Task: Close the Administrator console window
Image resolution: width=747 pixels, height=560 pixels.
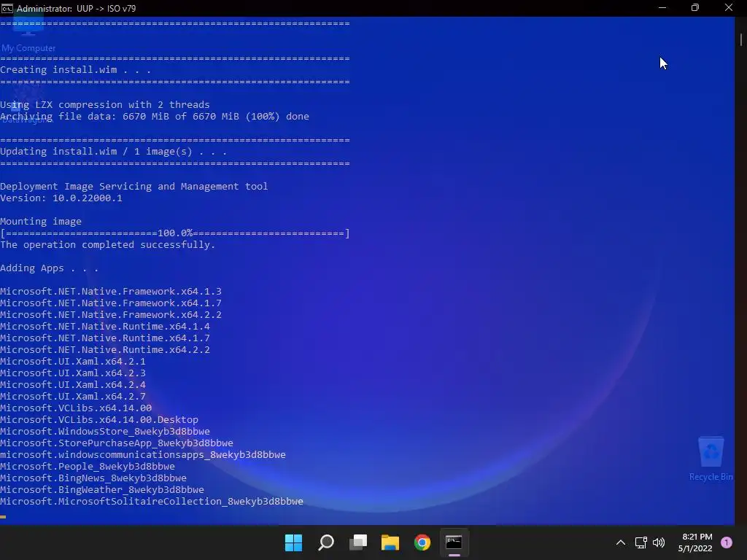Action: pyautogui.click(x=729, y=8)
